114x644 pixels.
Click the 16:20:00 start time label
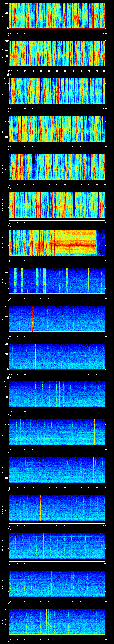click(x=9, y=184)
